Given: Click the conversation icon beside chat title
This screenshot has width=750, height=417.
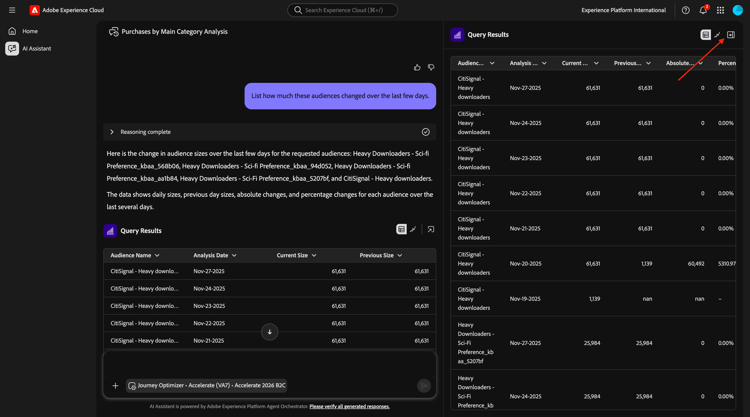Looking at the screenshot, I should pyautogui.click(x=114, y=32).
